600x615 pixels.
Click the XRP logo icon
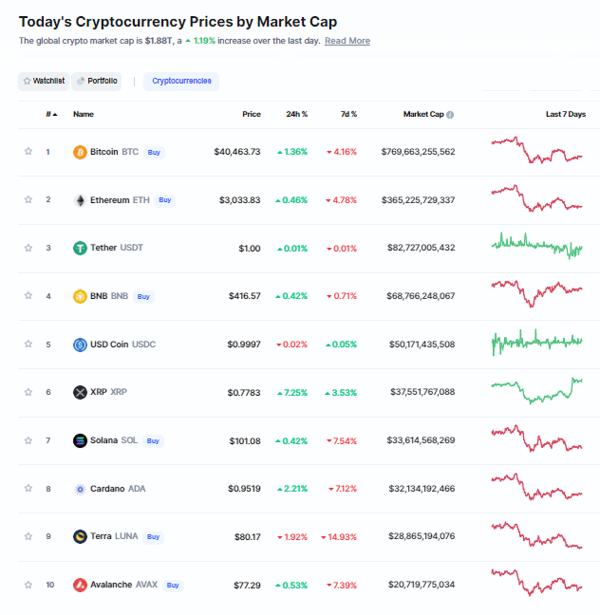(80, 392)
